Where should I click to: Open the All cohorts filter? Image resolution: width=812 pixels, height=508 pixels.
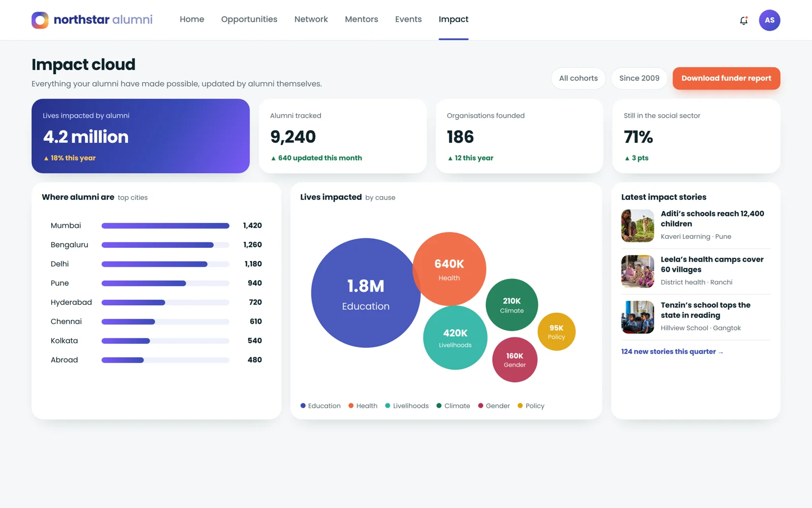coord(579,78)
